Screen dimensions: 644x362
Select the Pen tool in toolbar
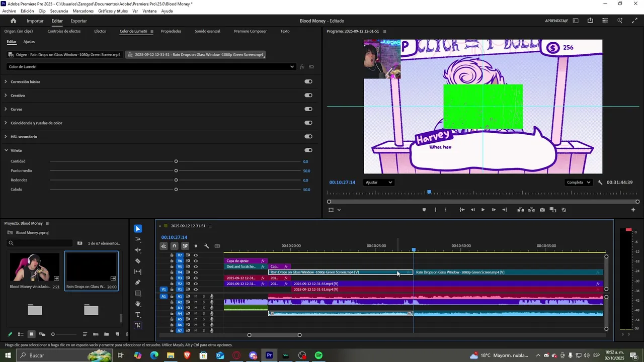point(138,283)
